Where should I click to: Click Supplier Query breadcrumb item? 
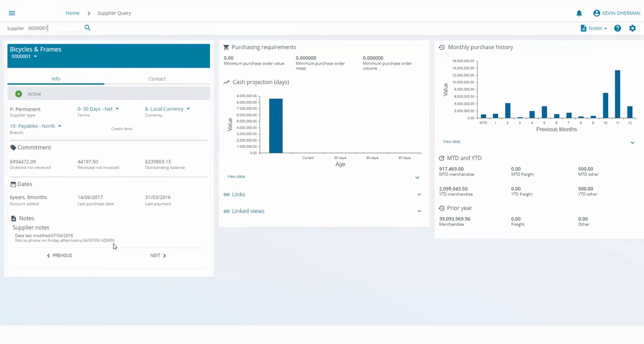click(114, 13)
